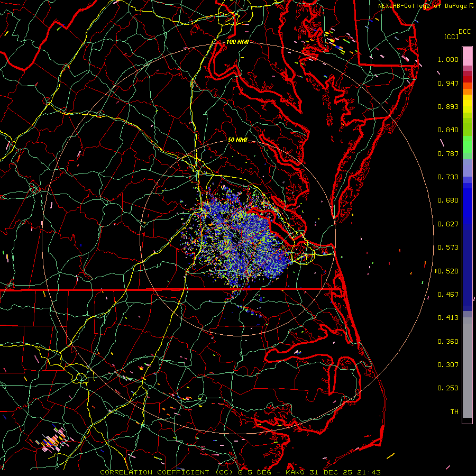This screenshot has width=476, height=476.
Task: Click the 0.253 scale value
Action: pyautogui.click(x=448, y=388)
